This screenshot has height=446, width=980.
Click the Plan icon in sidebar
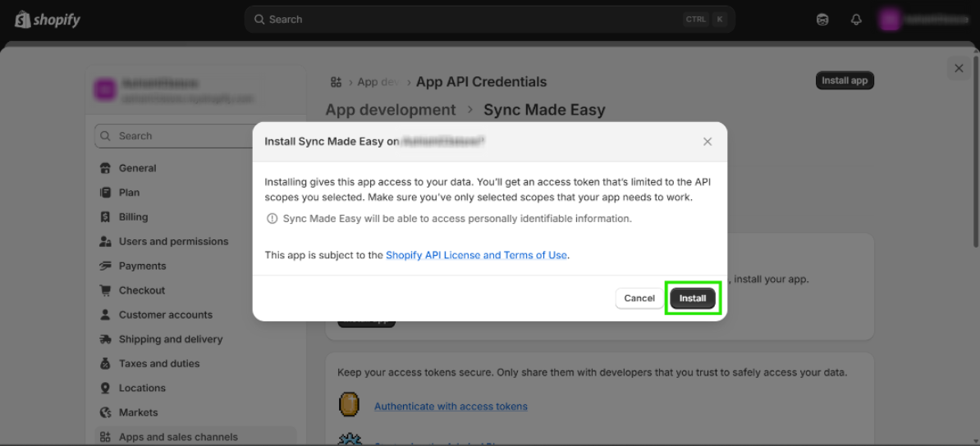coord(106,193)
